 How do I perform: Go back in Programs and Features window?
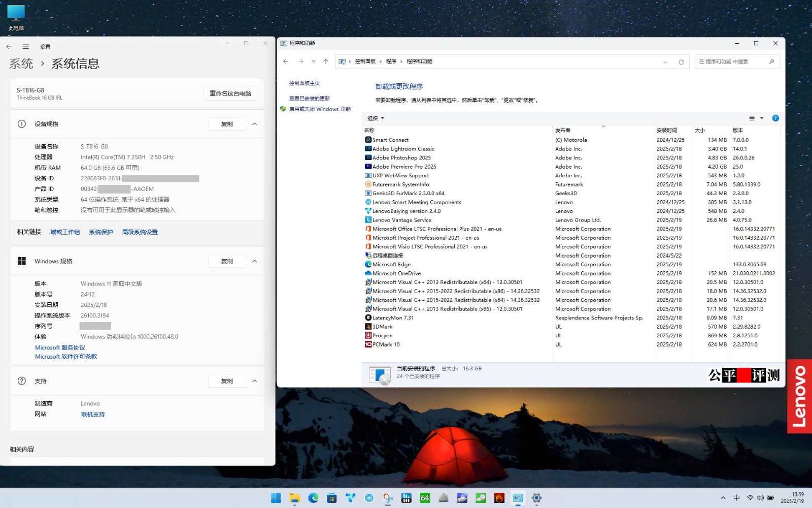[286, 61]
